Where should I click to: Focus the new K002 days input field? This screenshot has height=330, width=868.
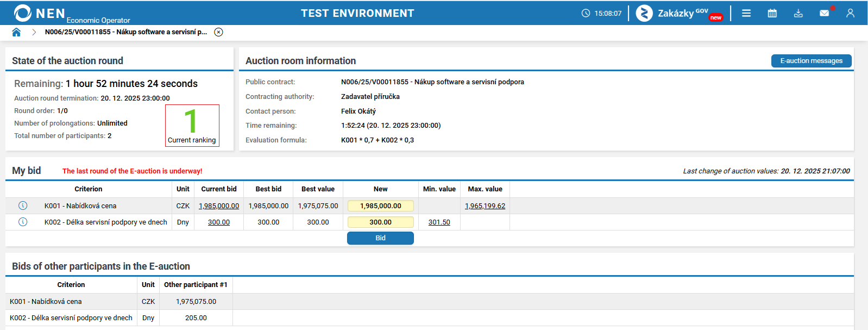[381, 222]
